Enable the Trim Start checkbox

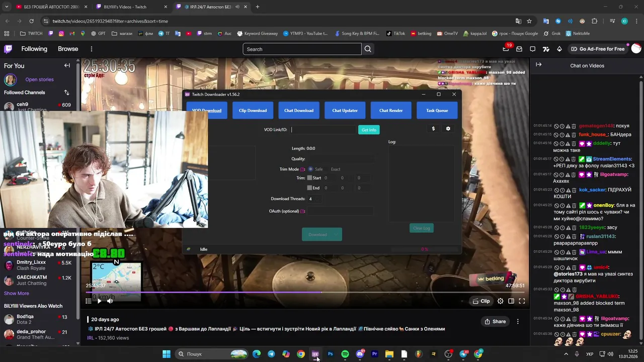pos(309,177)
